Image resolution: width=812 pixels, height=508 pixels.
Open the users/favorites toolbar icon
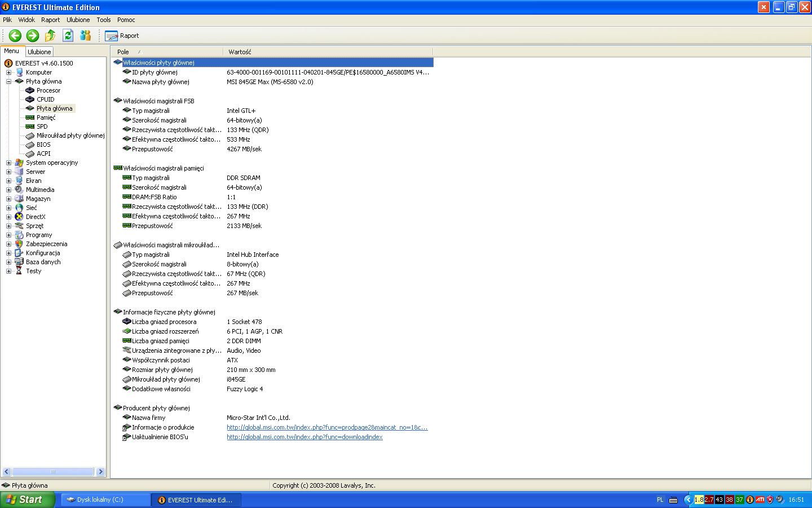tap(85, 36)
